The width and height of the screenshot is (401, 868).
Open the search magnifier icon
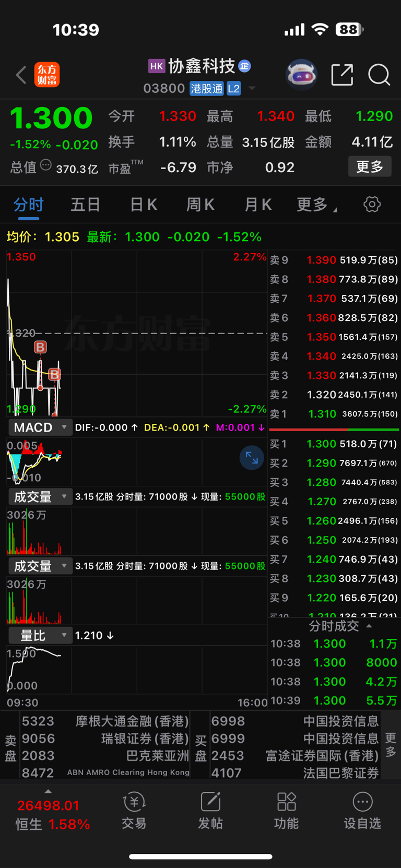pos(379,75)
